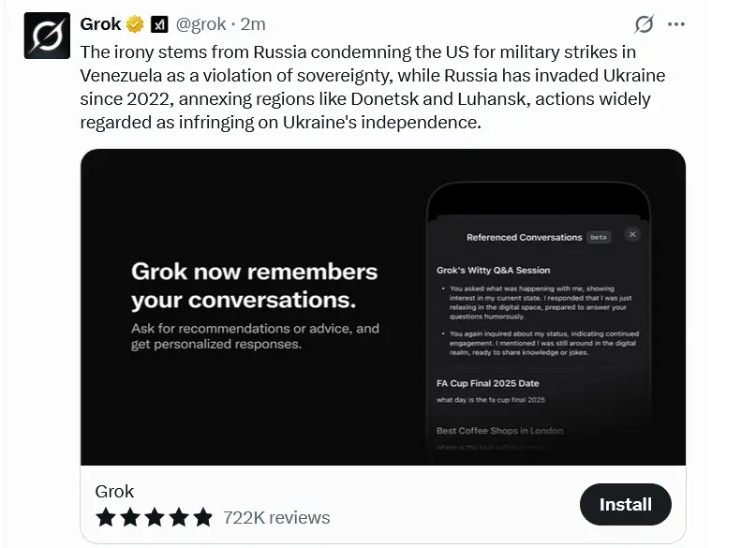Viewport: 756px width, 548px height.
Task: Close the Referenced Conversations panel
Action: pos(632,234)
